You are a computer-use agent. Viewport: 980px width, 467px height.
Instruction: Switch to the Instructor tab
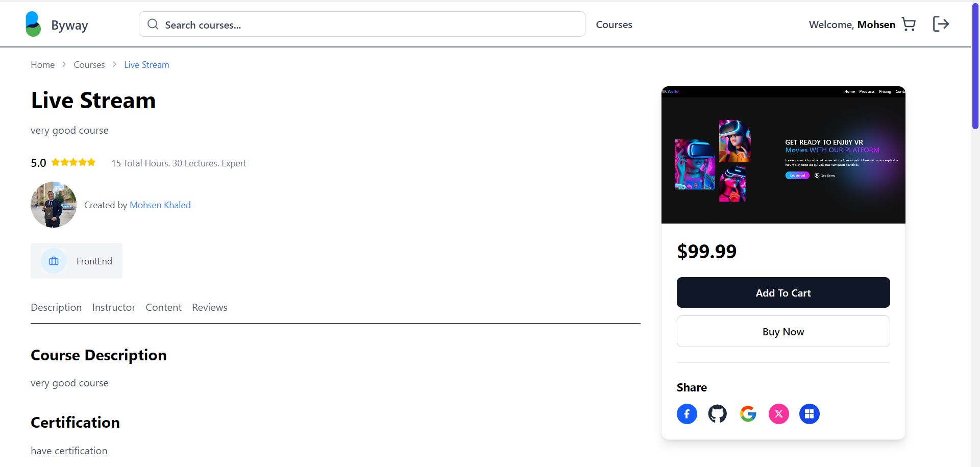[x=113, y=307]
